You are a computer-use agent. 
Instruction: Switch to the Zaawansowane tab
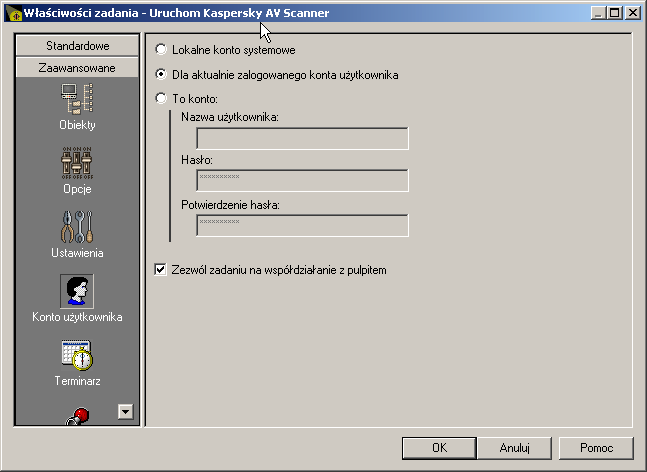(x=77, y=68)
